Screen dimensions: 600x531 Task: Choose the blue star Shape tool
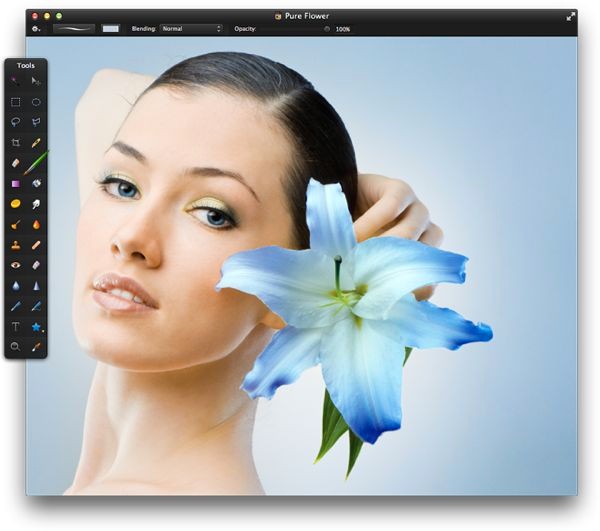click(x=36, y=327)
